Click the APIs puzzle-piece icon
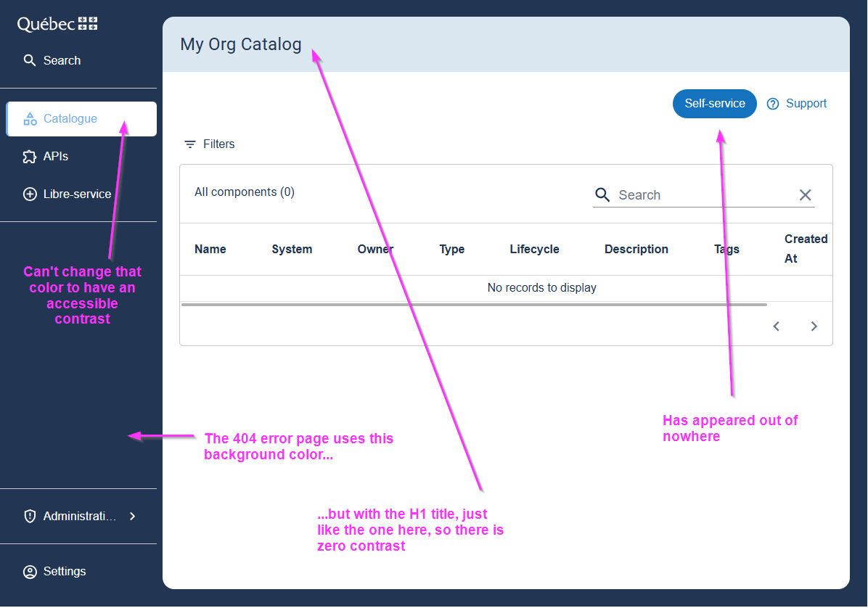The height and width of the screenshot is (608, 868). (30, 157)
